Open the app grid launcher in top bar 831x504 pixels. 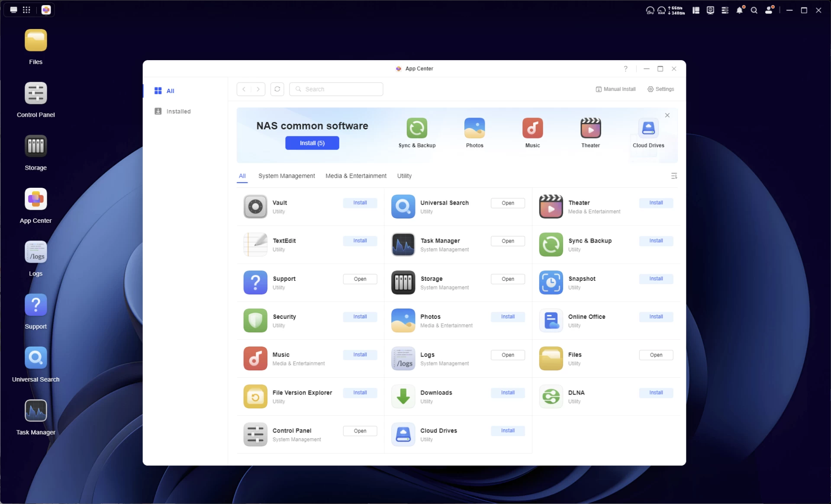(x=26, y=10)
